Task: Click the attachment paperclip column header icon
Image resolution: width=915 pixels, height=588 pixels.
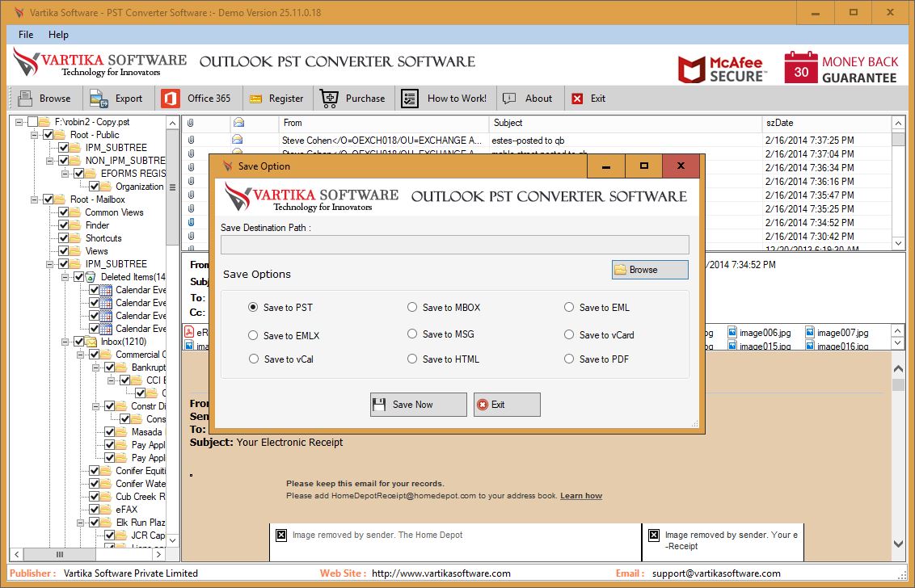Action: [190, 123]
